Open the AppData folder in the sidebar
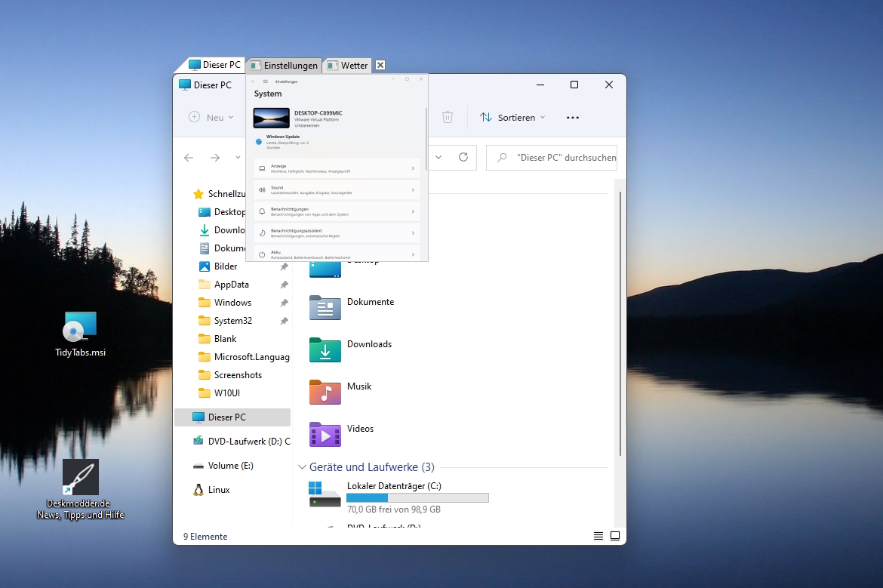 point(223,285)
